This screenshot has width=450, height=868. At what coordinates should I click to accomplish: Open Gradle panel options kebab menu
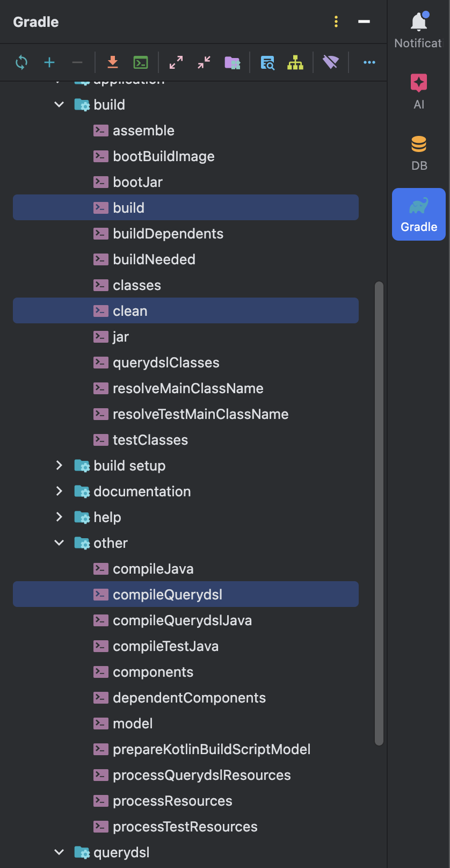pos(336,21)
